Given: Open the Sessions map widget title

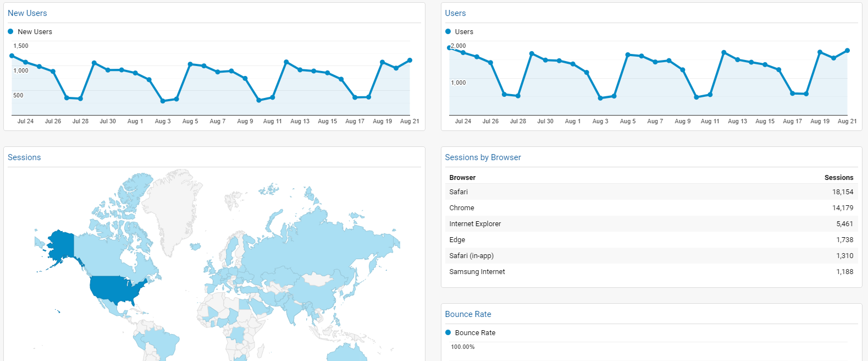Looking at the screenshot, I should click(x=24, y=157).
